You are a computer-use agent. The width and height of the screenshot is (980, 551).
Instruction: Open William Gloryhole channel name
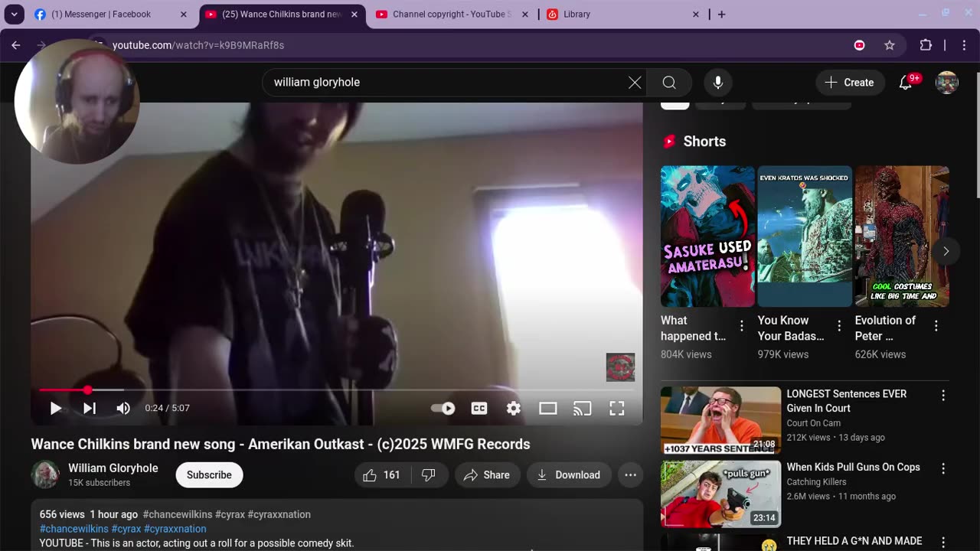pyautogui.click(x=113, y=468)
